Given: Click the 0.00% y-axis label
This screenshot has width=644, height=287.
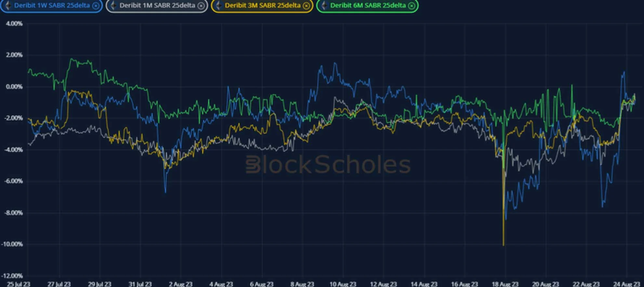Looking at the screenshot, I should pyautogui.click(x=14, y=87).
